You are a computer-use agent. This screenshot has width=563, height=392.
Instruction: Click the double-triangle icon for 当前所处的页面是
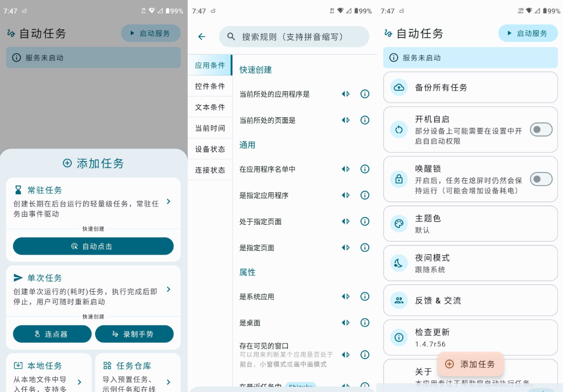point(346,120)
